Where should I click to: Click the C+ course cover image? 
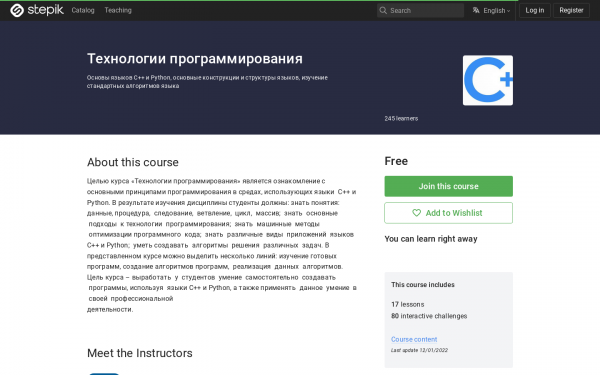point(488,80)
